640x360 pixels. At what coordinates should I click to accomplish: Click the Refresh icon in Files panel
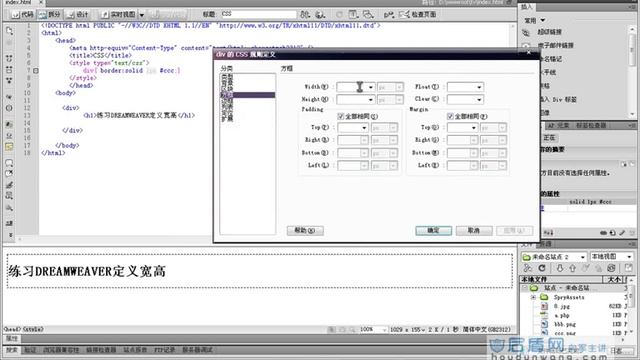pos(542,268)
